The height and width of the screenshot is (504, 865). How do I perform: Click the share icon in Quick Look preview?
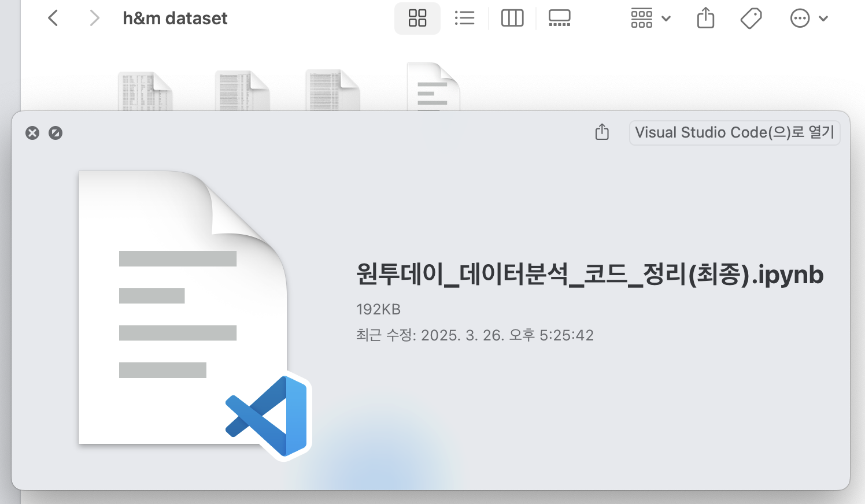click(x=602, y=132)
